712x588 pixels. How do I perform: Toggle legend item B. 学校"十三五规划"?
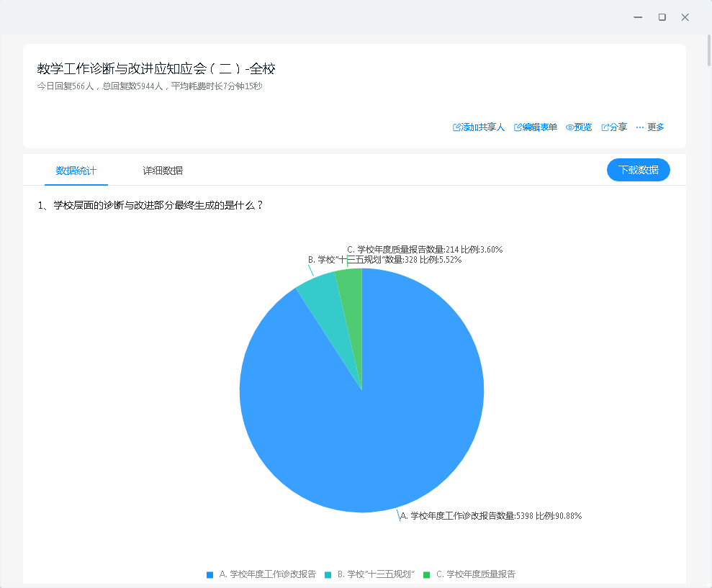coord(370,574)
